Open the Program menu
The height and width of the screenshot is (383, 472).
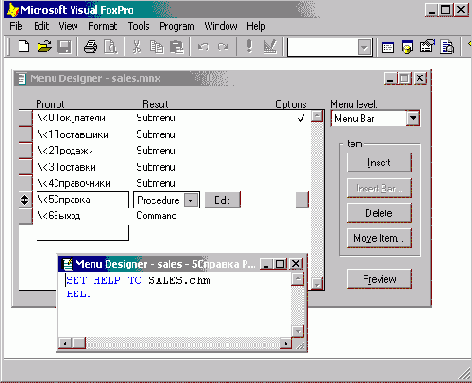(177, 26)
